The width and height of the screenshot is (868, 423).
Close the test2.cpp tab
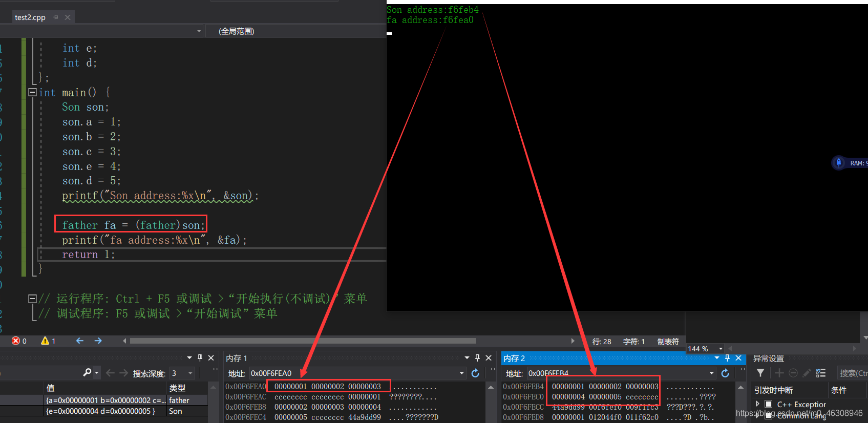tap(67, 17)
